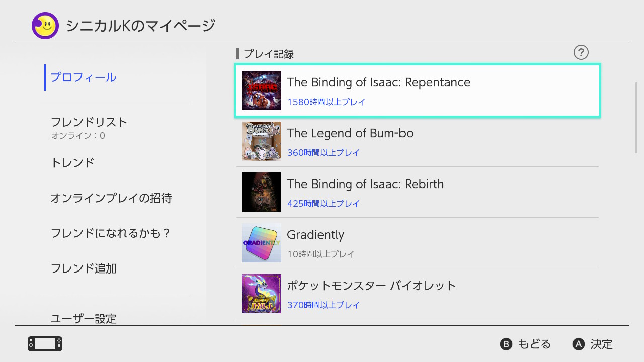Viewport: 644px width, 362px height.
Task: Click the Pokémon Violet game icon
Action: (x=262, y=294)
